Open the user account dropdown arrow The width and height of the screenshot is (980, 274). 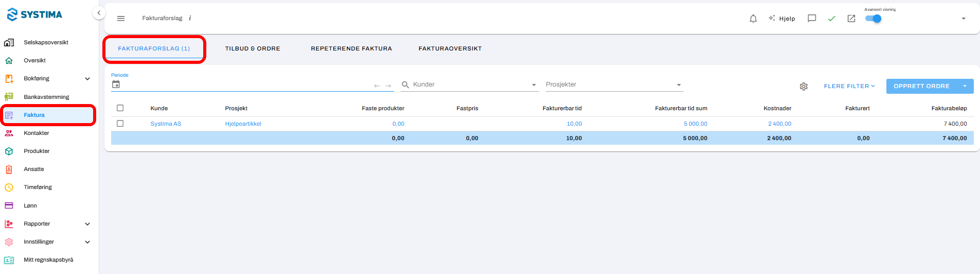click(x=964, y=19)
